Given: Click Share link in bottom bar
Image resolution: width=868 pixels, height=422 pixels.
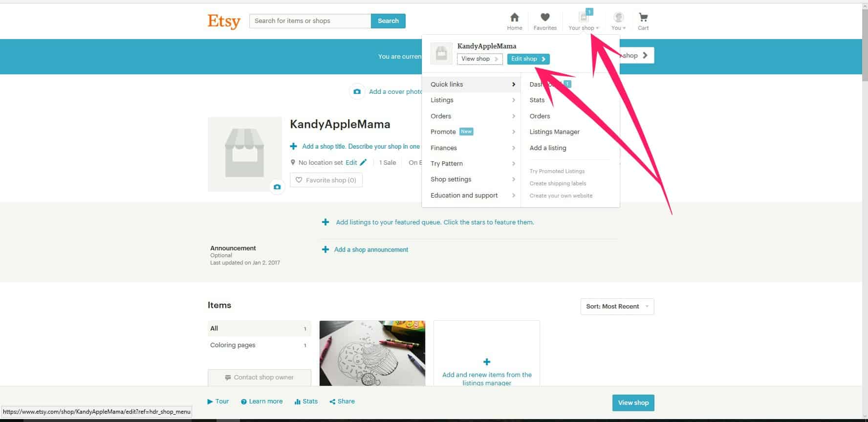Looking at the screenshot, I should (x=342, y=401).
